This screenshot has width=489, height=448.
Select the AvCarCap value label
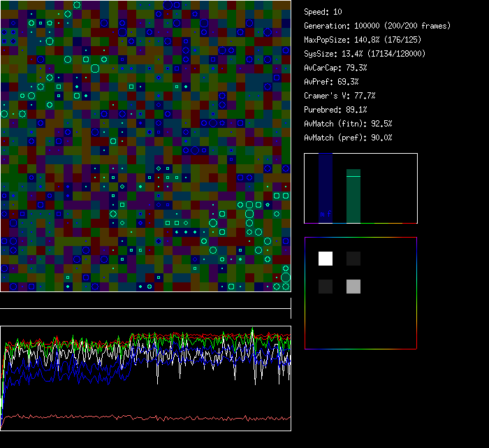[335, 68]
